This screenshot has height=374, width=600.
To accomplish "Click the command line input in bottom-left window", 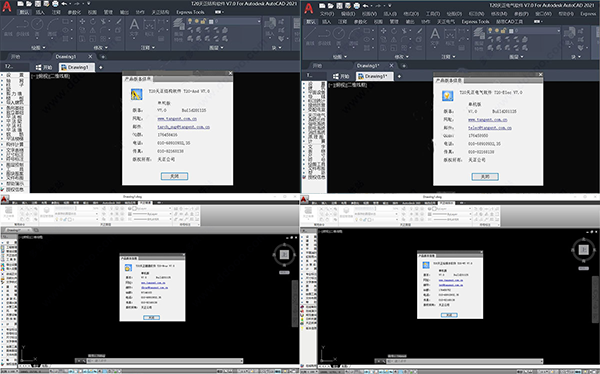I will tap(165, 361).
